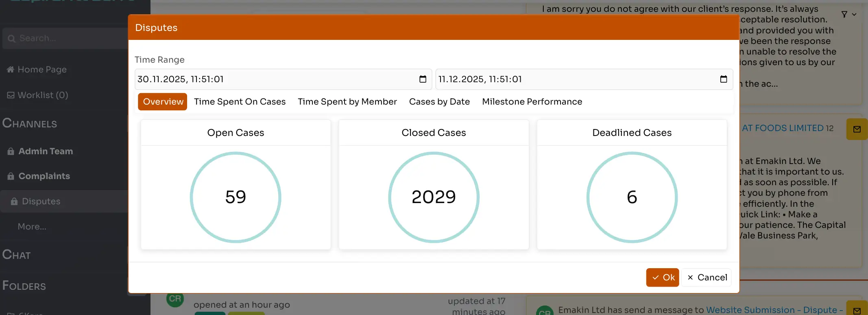Open the Complaints channel
Screen dimensions: 868x315
coord(44,176)
